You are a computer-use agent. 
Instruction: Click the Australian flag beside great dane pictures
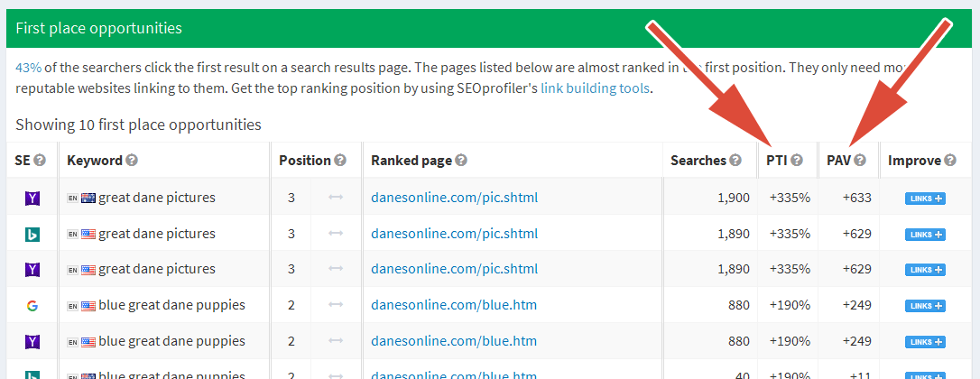click(88, 199)
